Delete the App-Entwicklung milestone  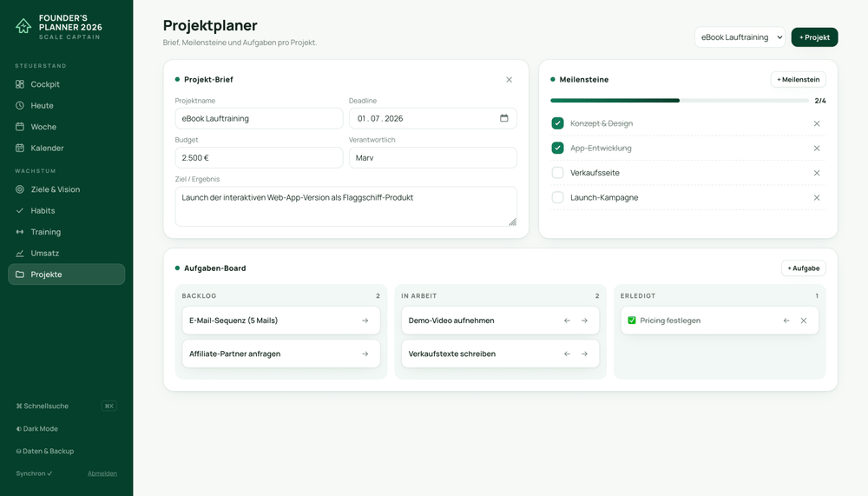point(817,148)
